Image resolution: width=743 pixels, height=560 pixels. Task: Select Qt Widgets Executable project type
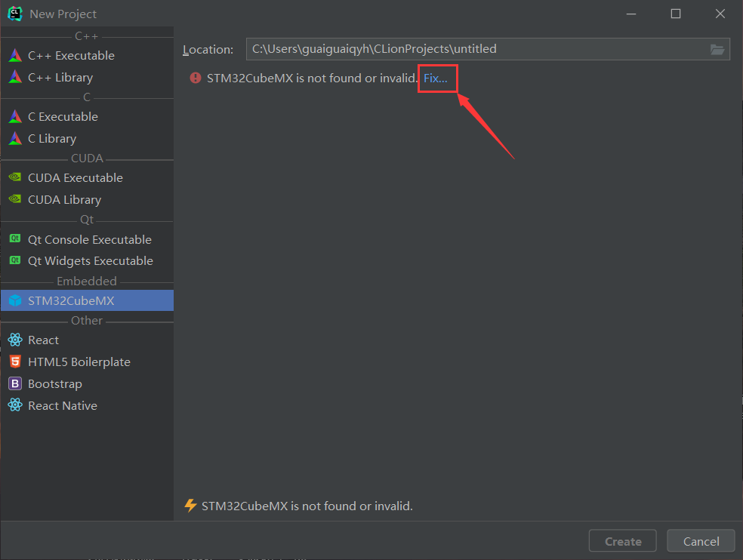pos(87,260)
